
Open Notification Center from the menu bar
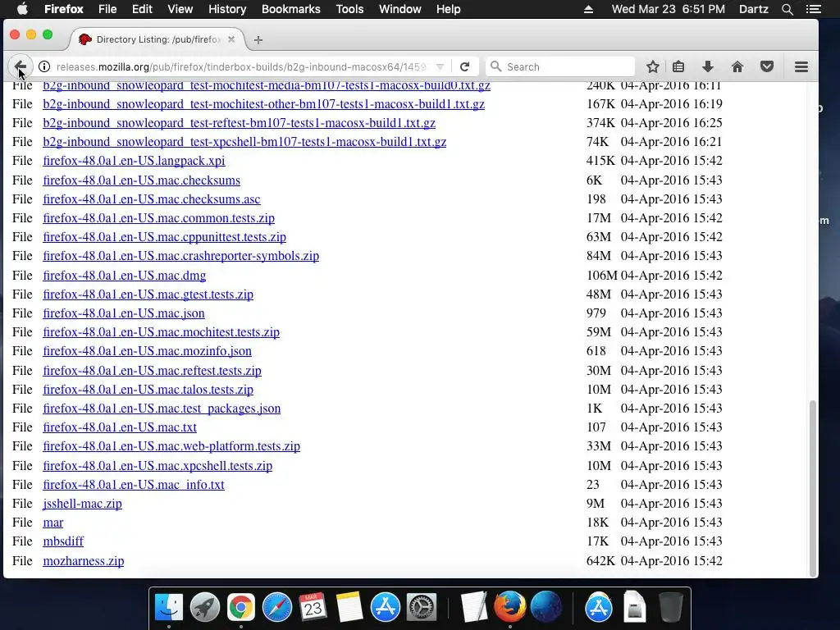coord(814,9)
